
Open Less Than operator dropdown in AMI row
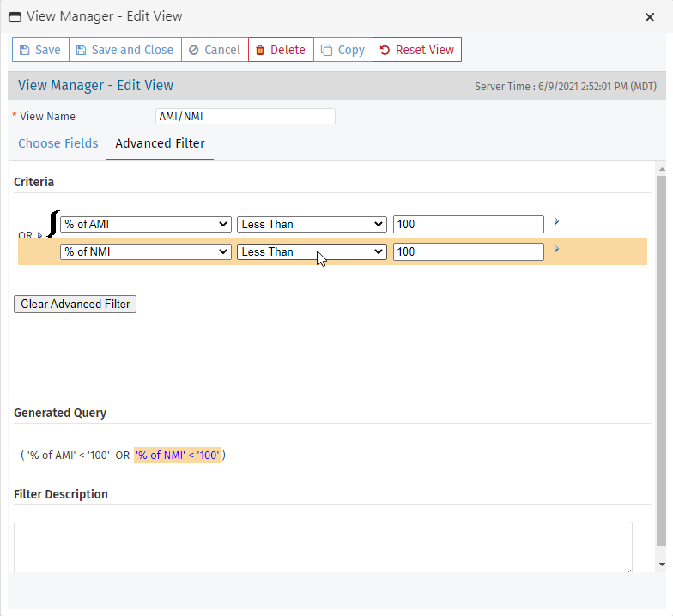click(312, 225)
